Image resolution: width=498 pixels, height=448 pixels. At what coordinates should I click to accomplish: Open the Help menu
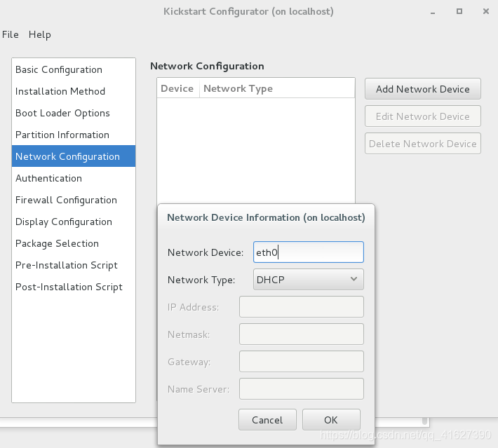coord(40,34)
